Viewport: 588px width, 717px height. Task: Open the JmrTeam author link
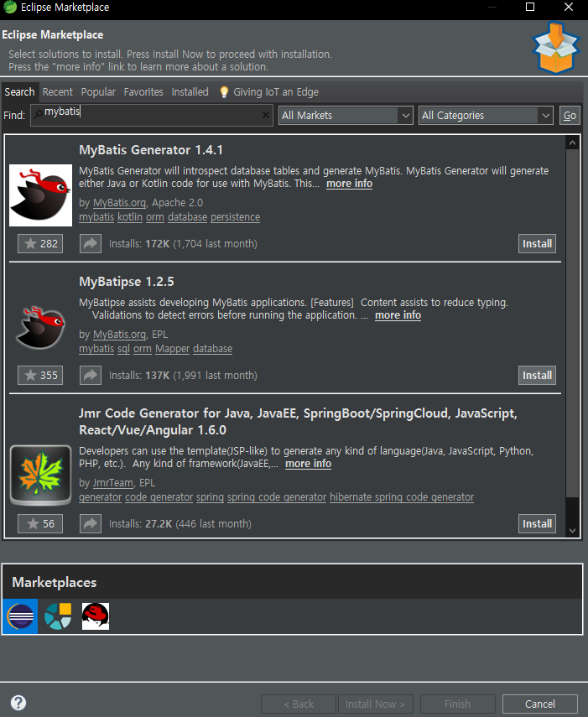pyautogui.click(x=113, y=483)
